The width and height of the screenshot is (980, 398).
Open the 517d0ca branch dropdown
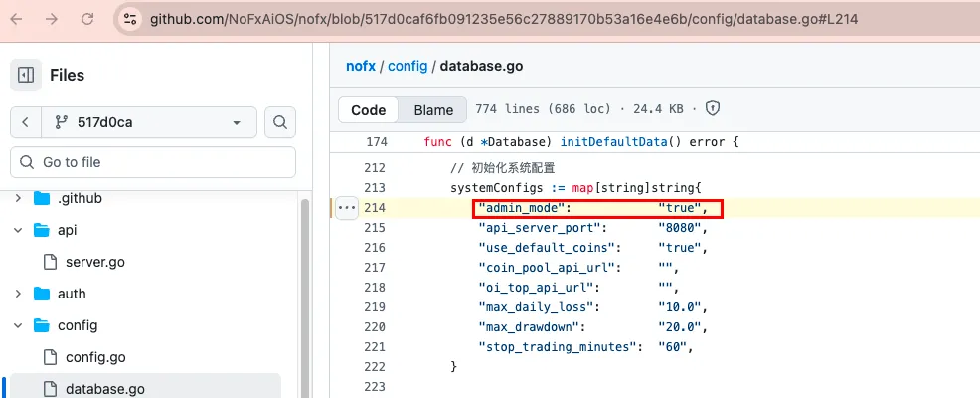point(149,122)
